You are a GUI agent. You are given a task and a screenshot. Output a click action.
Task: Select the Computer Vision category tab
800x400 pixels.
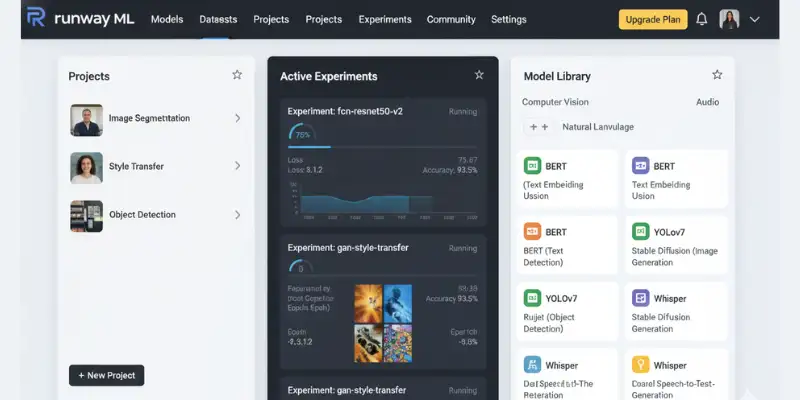555,102
